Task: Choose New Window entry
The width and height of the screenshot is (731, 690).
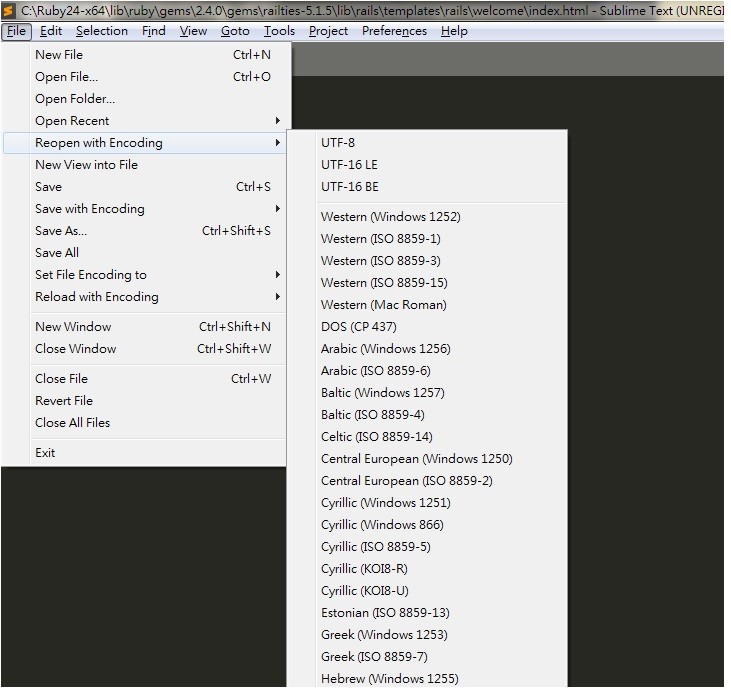Action: (x=145, y=326)
